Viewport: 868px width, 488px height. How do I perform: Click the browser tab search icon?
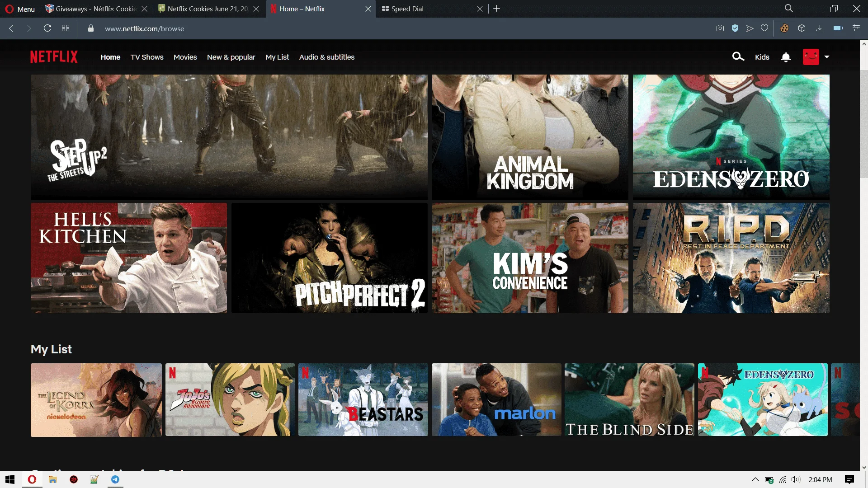(788, 8)
